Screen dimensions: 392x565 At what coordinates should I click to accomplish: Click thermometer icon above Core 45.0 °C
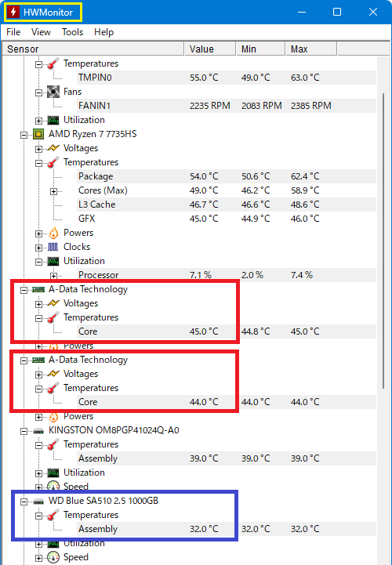[x=53, y=318]
